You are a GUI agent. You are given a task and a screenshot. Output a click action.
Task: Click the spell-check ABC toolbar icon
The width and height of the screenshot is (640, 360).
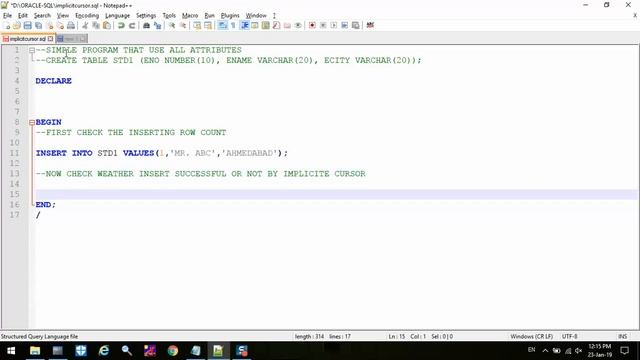click(370, 25)
